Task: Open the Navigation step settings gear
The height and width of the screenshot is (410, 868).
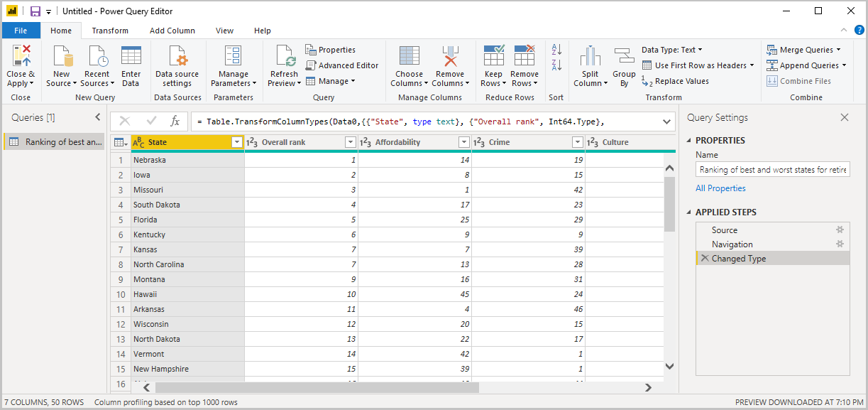Action: tap(840, 244)
